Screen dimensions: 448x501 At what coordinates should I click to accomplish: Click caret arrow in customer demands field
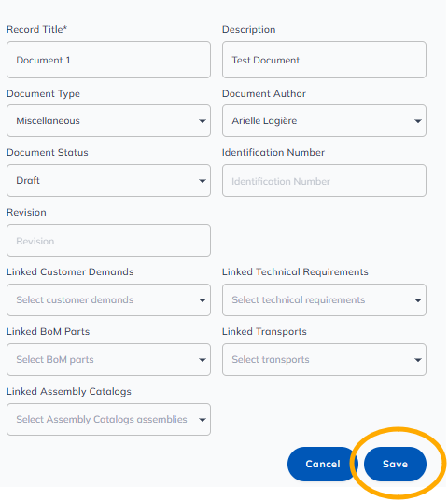(202, 300)
